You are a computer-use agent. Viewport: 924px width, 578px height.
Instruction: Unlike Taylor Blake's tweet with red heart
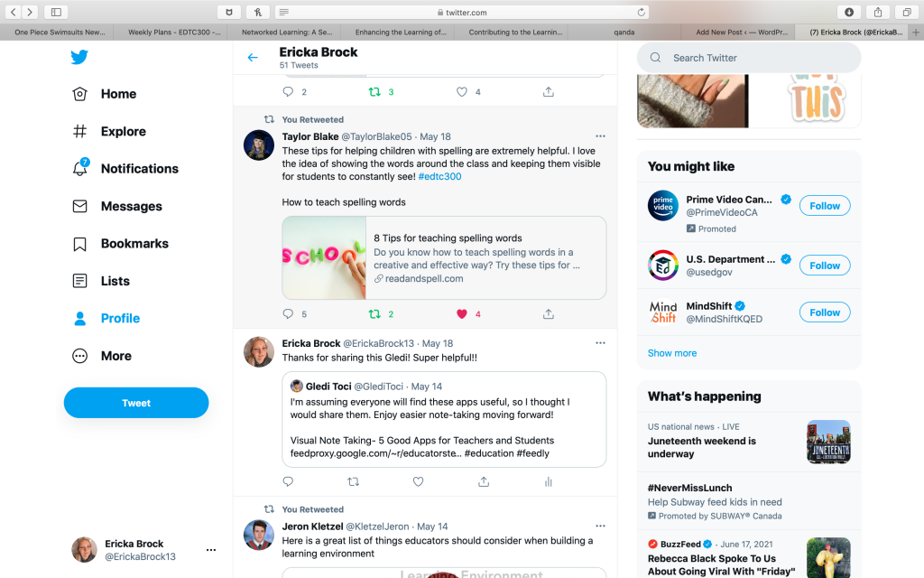point(461,313)
